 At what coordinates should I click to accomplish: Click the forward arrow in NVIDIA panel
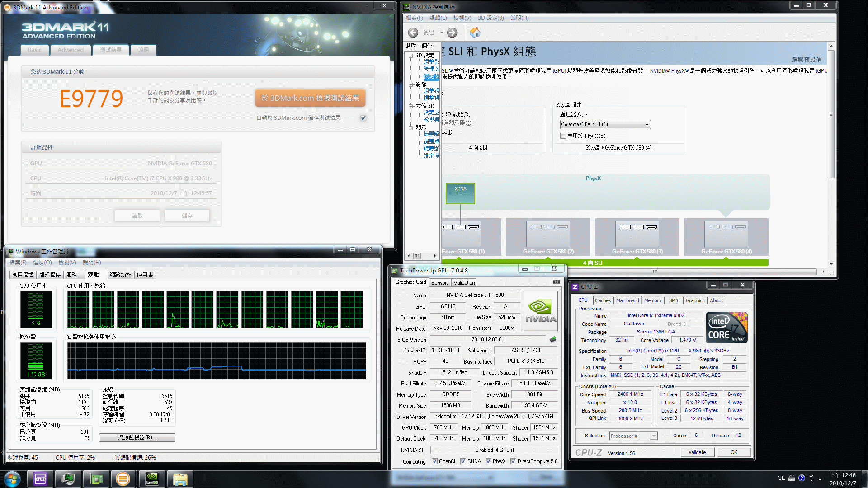tap(452, 33)
